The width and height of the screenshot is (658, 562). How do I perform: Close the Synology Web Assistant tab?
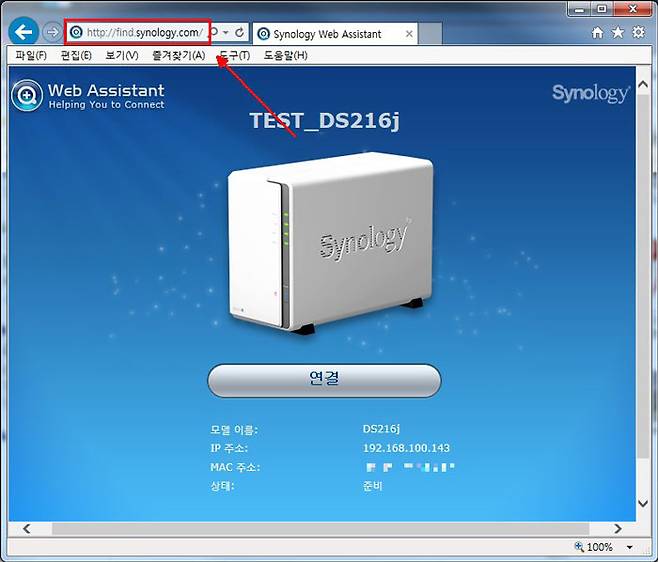tap(408, 33)
